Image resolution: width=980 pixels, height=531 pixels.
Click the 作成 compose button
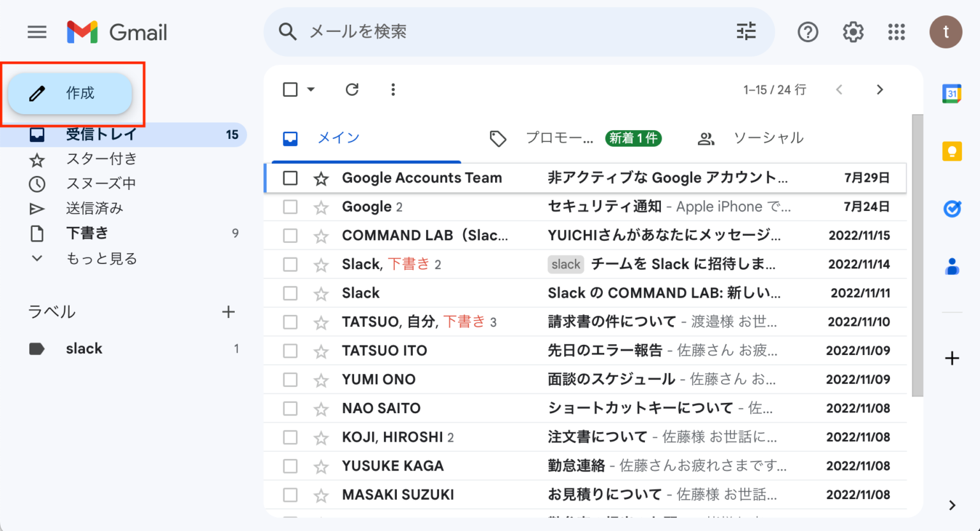[x=70, y=94]
